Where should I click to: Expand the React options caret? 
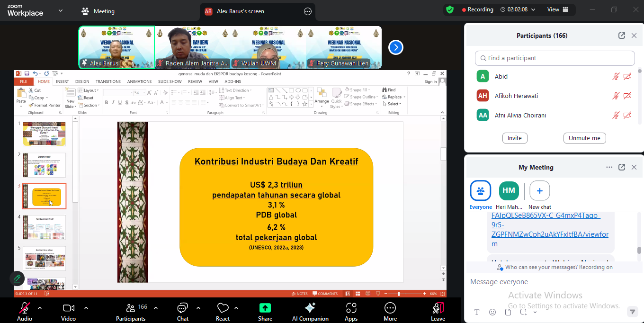236,308
